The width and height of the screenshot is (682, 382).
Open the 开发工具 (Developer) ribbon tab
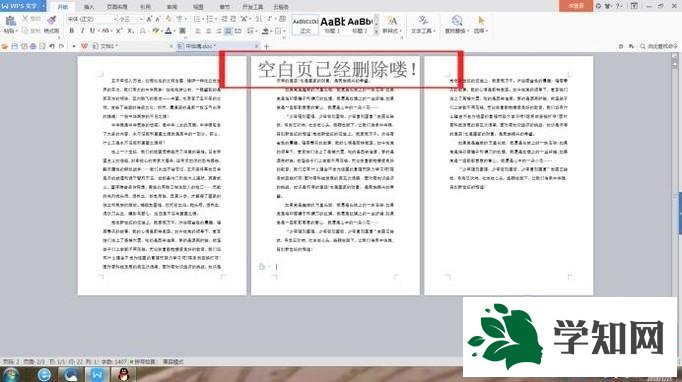(x=253, y=7)
